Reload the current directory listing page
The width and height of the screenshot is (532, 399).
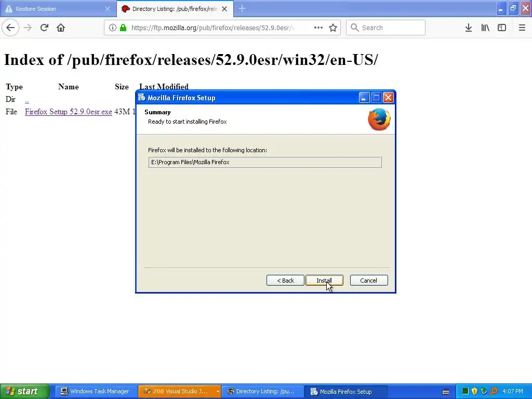pos(44,28)
